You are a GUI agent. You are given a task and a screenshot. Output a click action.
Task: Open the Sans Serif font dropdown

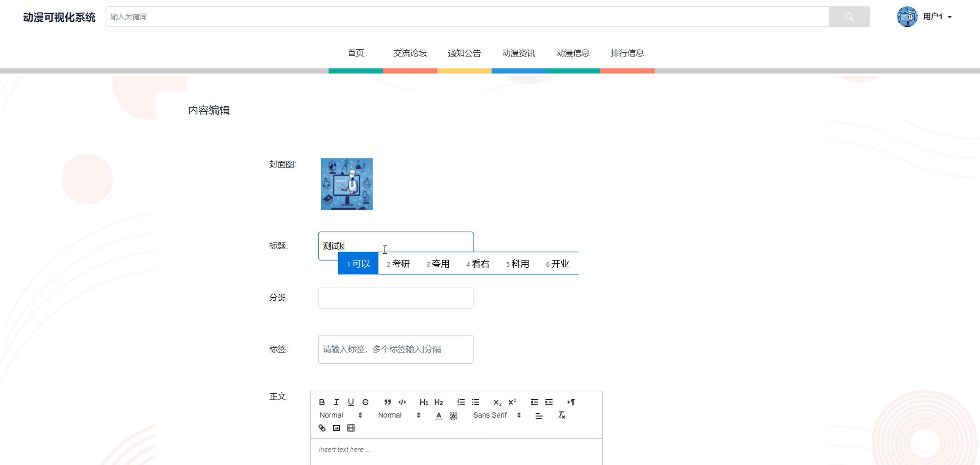(x=496, y=415)
